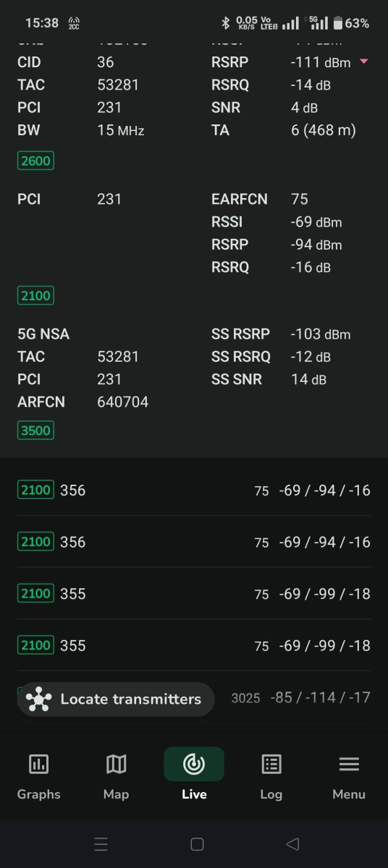Select the Live radar icon
Image resolution: width=388 pixels, height=868 pixels.
(194, 764)
